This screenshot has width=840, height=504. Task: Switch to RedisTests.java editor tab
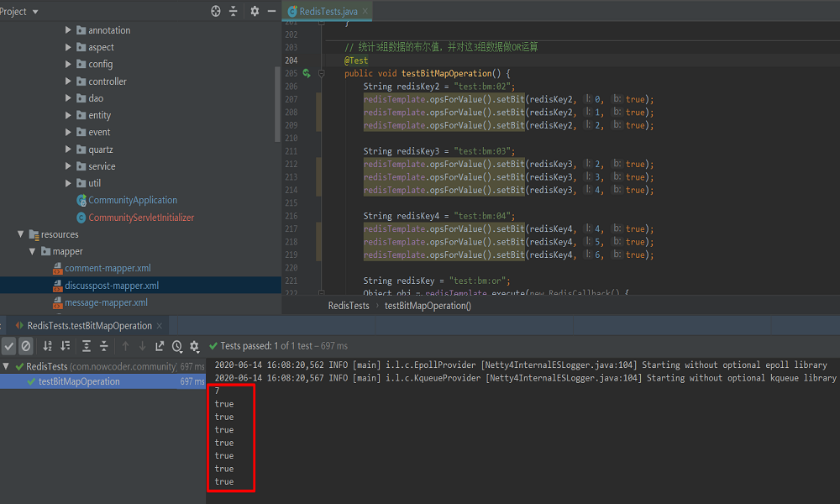[x=328, y=11]
